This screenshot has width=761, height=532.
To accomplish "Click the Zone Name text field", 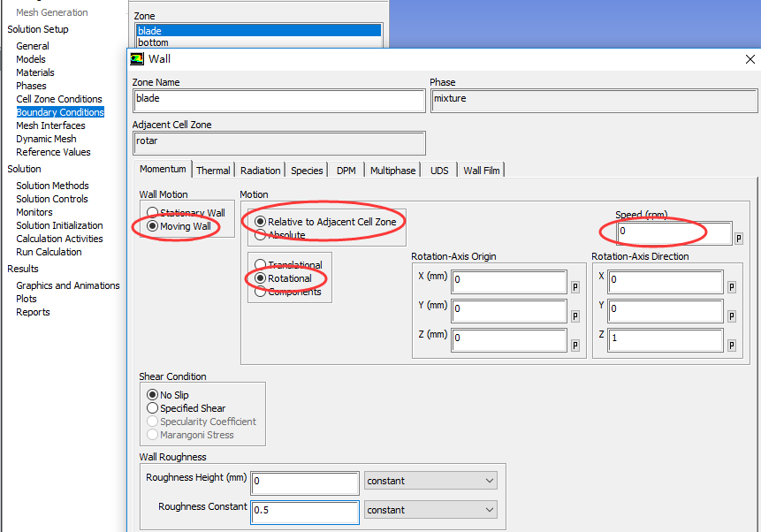I will point(279,101).
